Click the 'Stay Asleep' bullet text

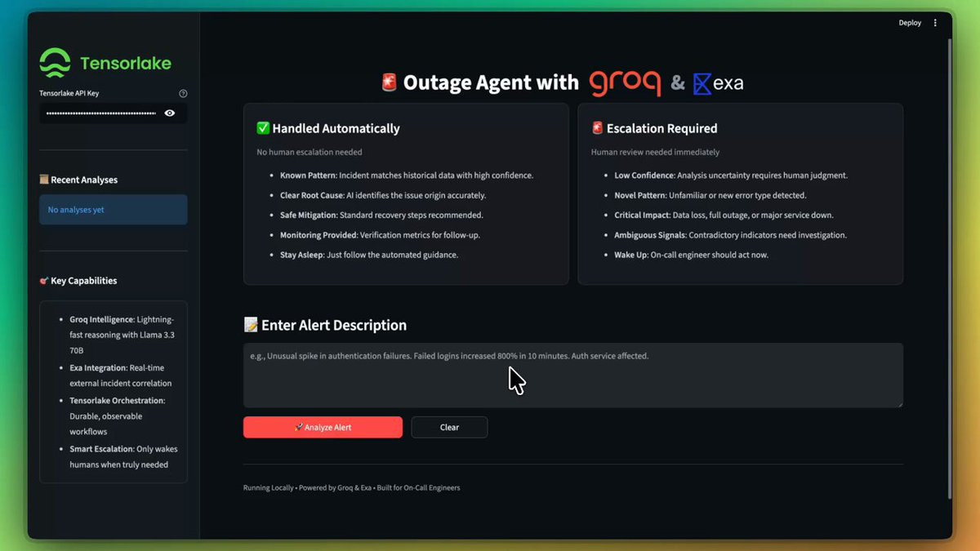[369, 255]
